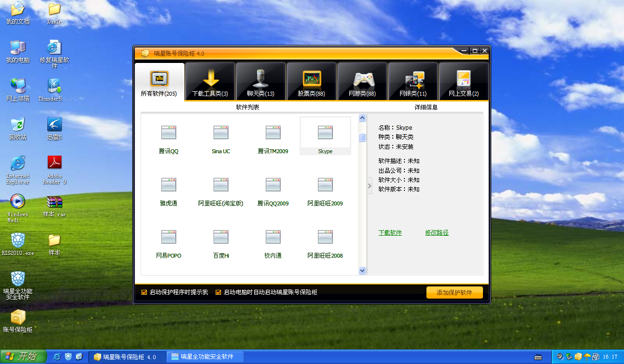Switch to 网银类(11) tab
Image resolution: width=624 pixels, height=364 pixels.
(x=413, y=81)
